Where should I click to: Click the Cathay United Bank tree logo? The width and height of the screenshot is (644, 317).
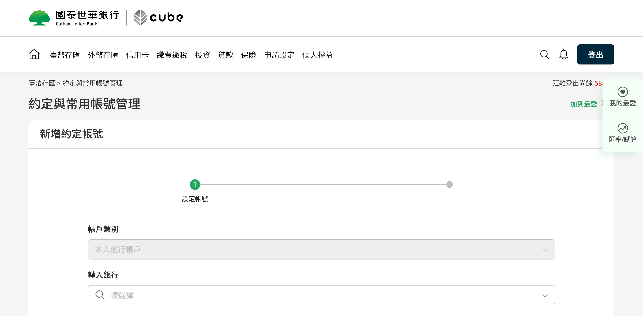pyautogui.click(x=39, y=18)
